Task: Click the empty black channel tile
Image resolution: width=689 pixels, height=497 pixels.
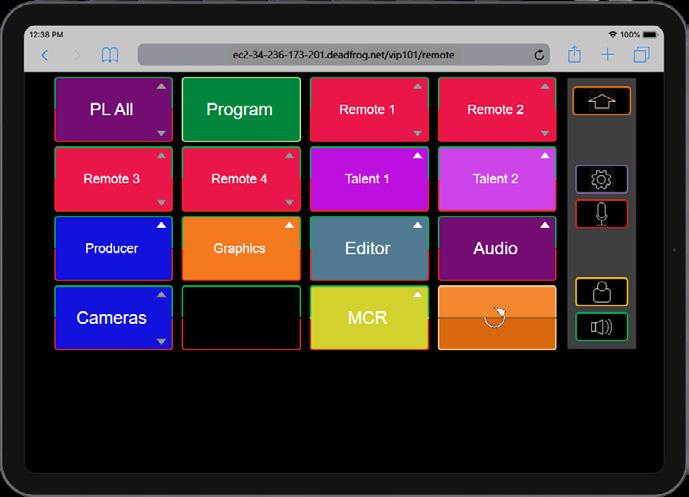Action: coord(241,318)
